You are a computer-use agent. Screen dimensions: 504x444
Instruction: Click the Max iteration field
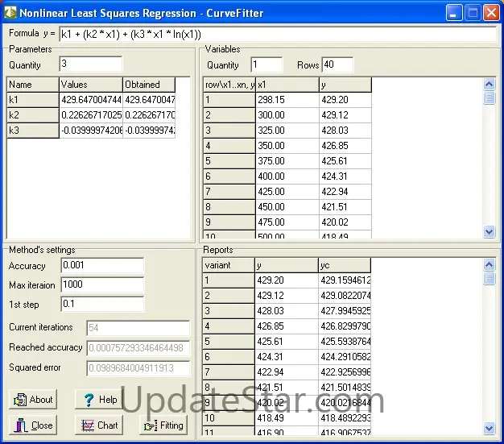(101, 284)
